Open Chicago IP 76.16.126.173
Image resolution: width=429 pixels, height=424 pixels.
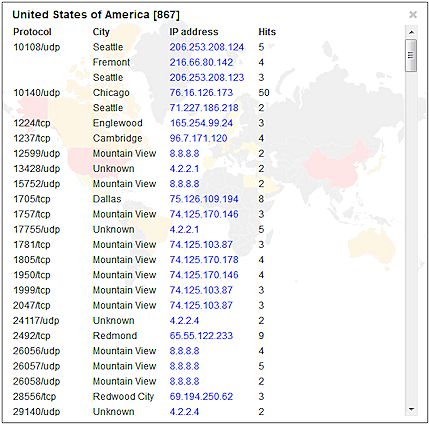pos(201,93)
